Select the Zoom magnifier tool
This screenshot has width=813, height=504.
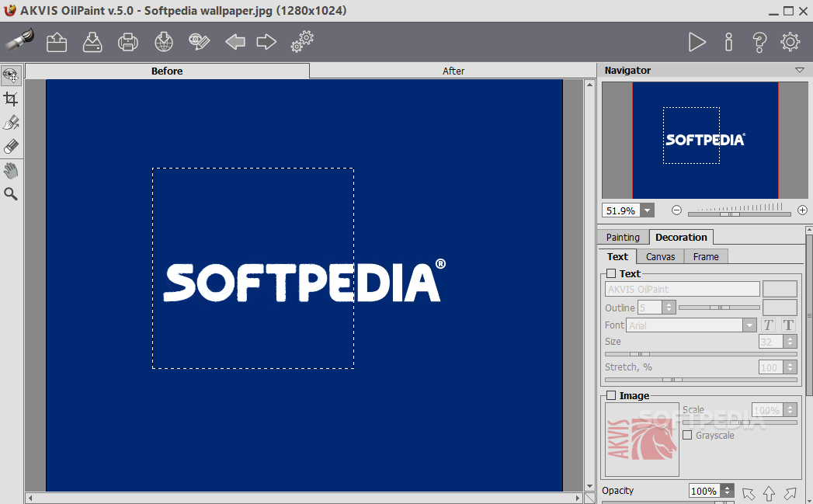pos(11,194)
